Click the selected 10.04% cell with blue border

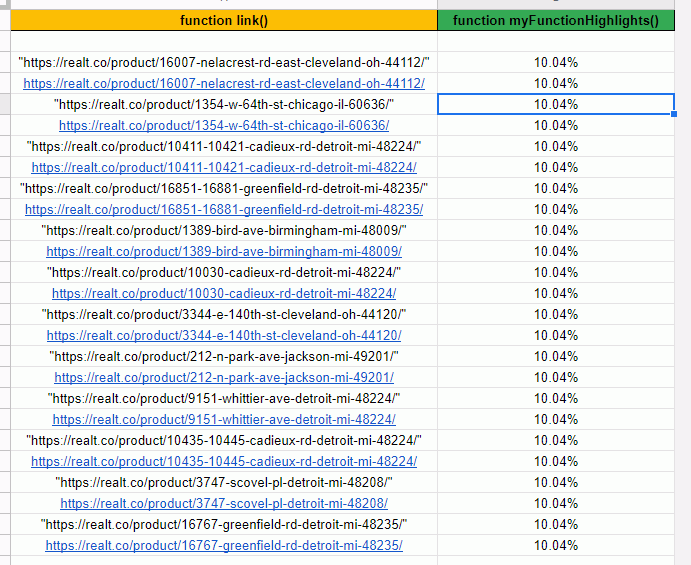click(556, 104)
